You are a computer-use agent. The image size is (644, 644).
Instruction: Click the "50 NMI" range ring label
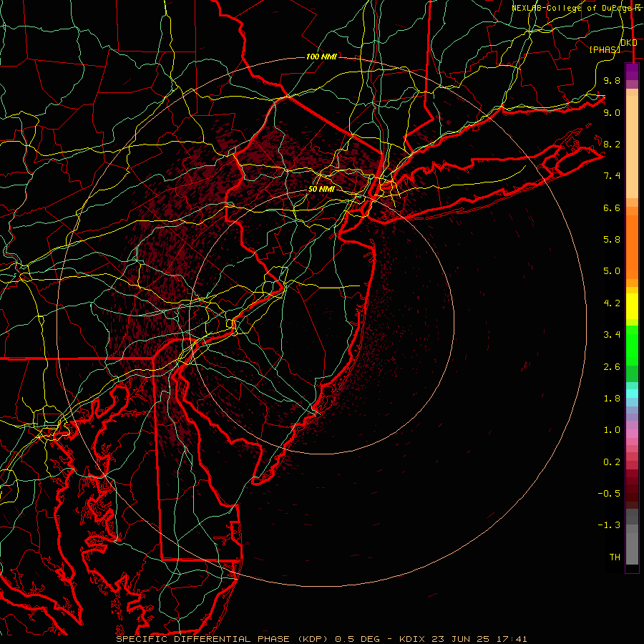point(321,189)
